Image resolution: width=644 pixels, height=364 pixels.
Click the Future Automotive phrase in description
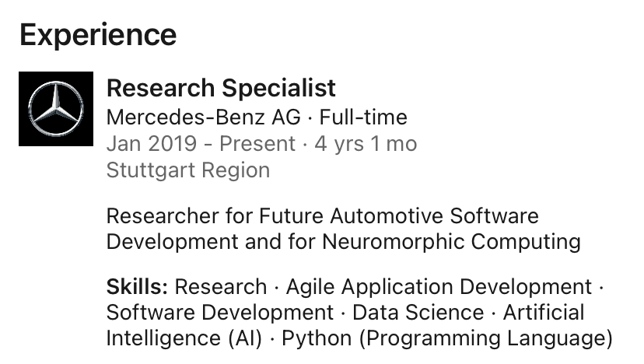click(351, 215)
